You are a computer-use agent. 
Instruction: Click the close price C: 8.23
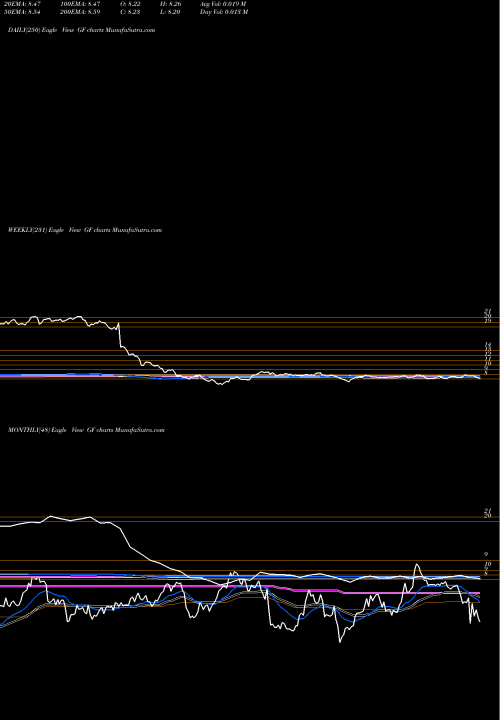[131, 12]
